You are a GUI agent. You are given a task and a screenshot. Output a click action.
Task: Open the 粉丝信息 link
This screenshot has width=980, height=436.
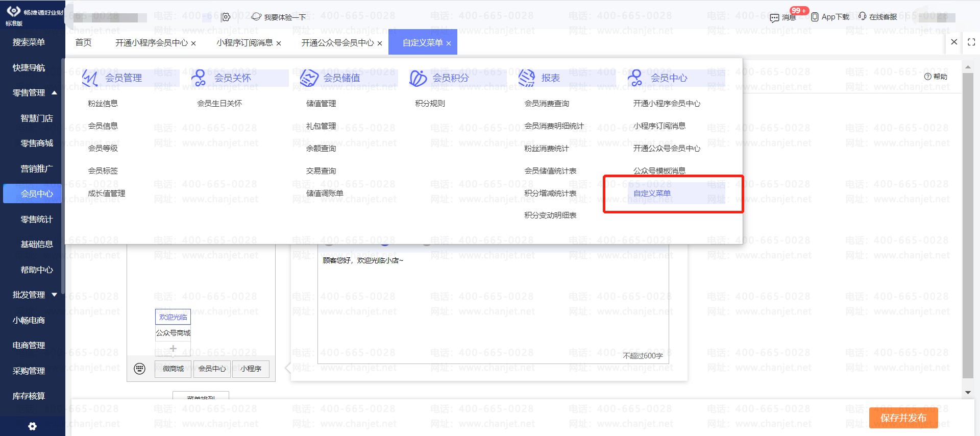[103, 104]
